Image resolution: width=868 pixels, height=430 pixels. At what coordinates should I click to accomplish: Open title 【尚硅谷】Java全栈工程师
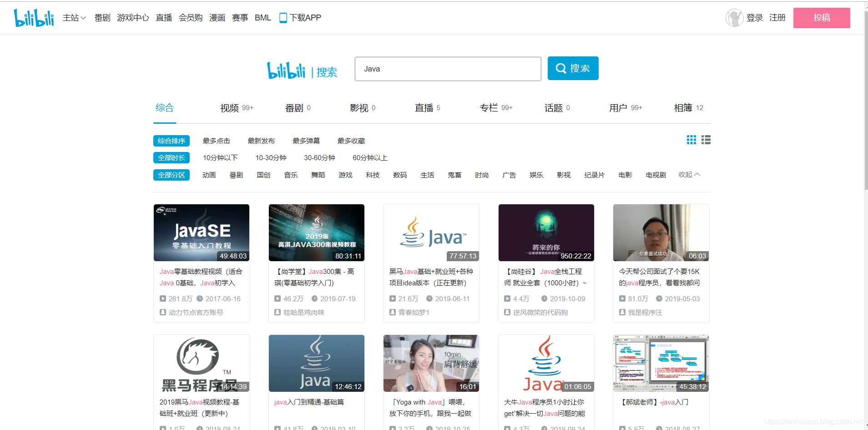point(545,277)
